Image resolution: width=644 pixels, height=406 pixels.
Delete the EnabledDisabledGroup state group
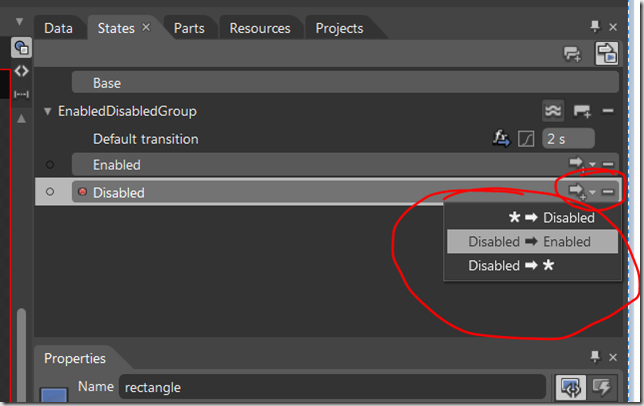click(608, 111)
